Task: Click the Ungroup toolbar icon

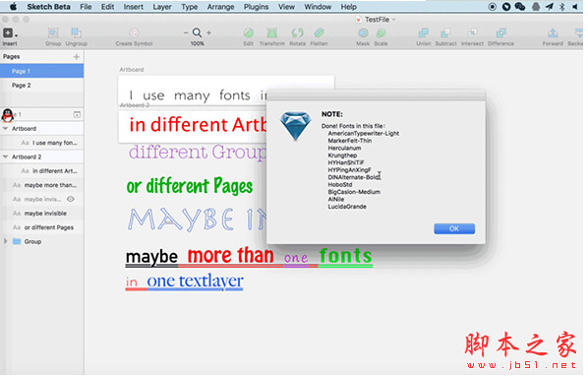Action: click(x=76, y=33)
